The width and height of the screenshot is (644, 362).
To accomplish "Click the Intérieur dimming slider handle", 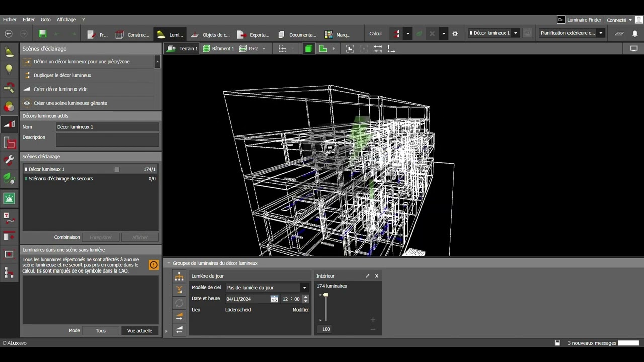I will [x=325, y=295].
